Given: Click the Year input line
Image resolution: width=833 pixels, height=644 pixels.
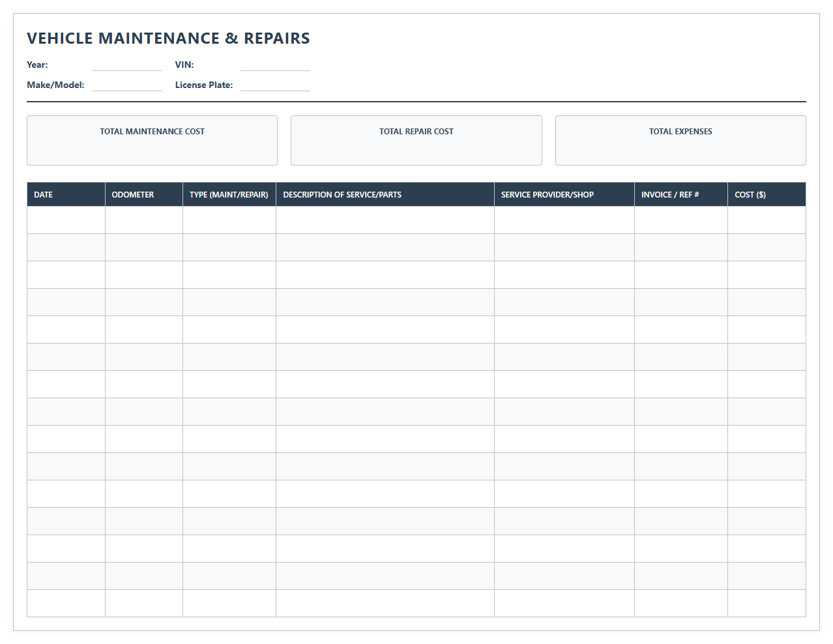Looking at the screenshot, I should coord(127,65).
